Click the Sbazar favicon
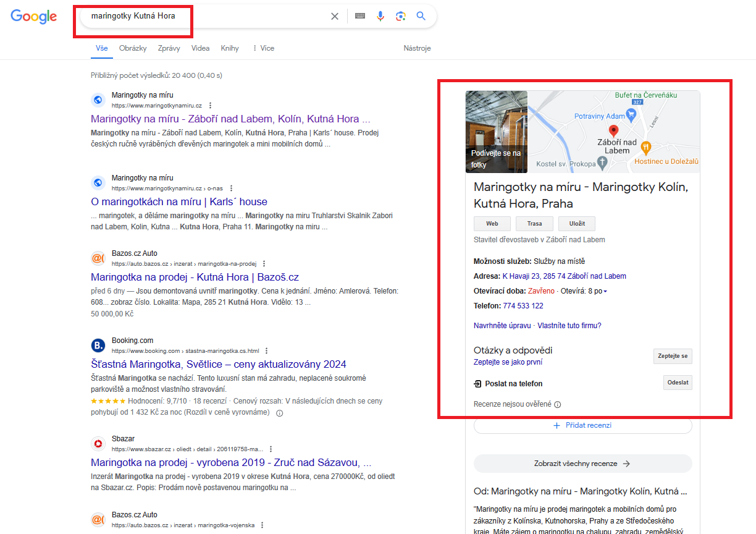This screenshot has width=756, height=534. (x=98, y=444)
